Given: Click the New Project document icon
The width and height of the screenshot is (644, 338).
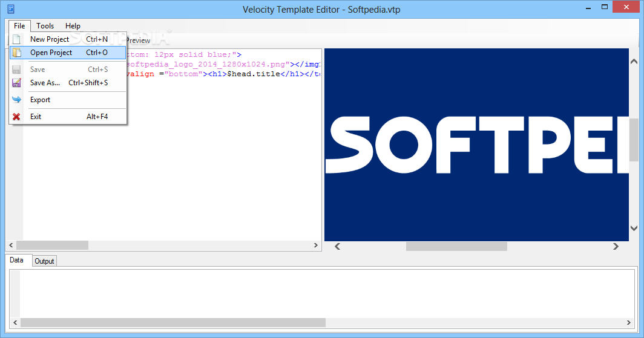Looking at the screenshot, I should click(x=16, y=39).
